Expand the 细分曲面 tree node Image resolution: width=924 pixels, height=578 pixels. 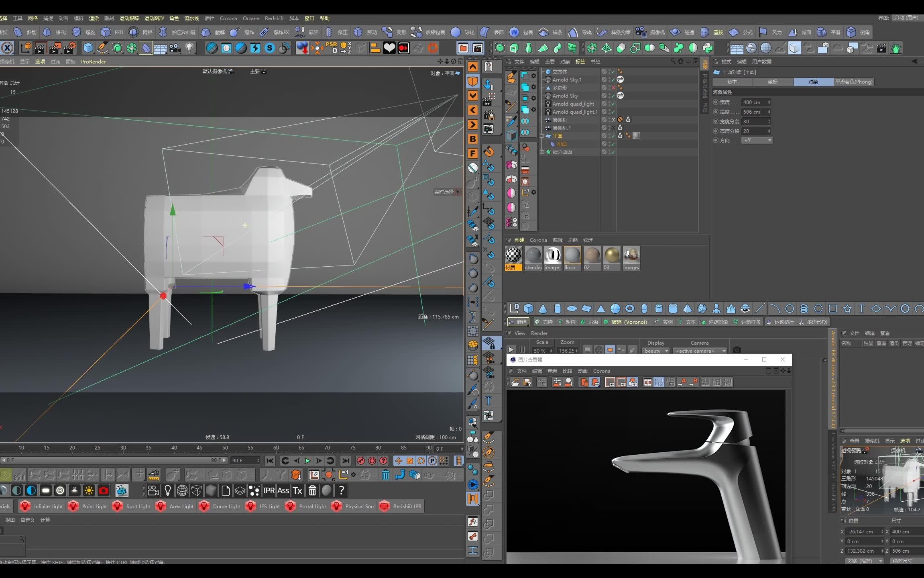tap(542, 152)
